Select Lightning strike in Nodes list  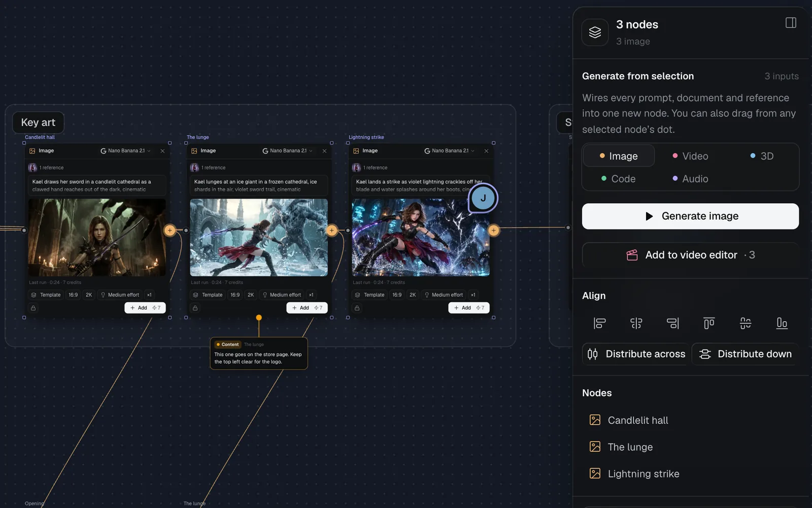(x=690, y=474)
